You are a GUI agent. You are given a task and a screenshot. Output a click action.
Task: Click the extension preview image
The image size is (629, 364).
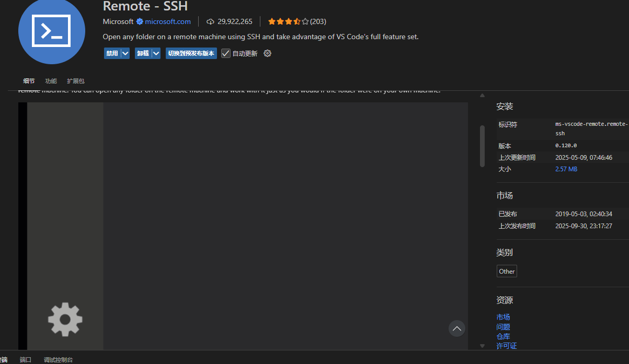point(243,226)
